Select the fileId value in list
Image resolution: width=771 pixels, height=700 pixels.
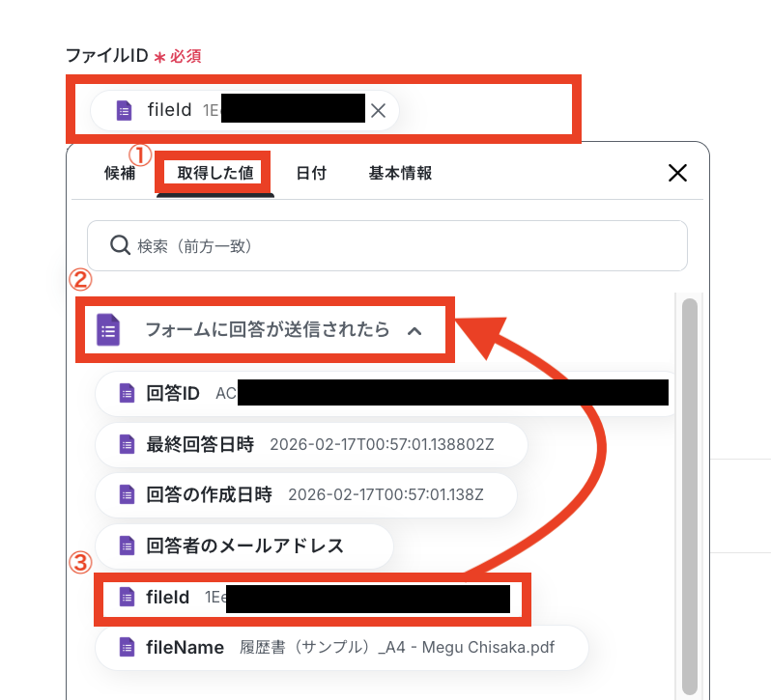point(312,598)
